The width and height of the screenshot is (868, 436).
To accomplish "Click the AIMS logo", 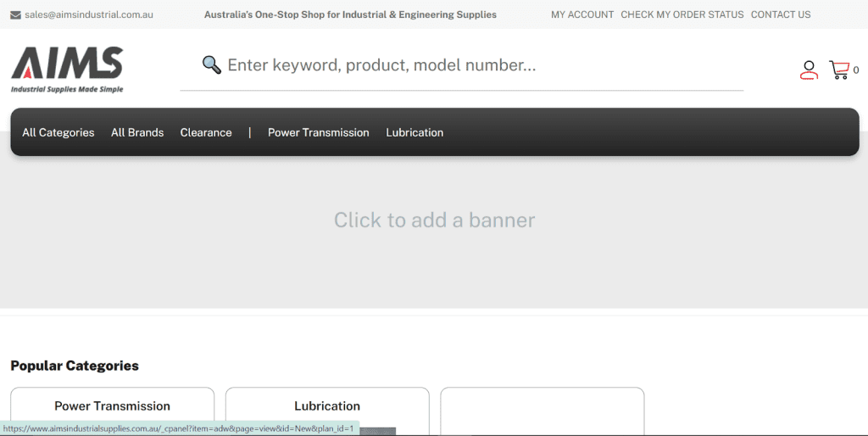I will 67,69.
